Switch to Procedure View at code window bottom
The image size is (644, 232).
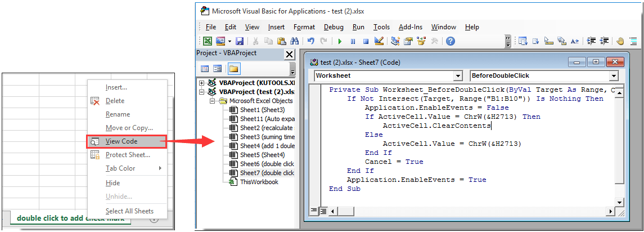[314, 211]
